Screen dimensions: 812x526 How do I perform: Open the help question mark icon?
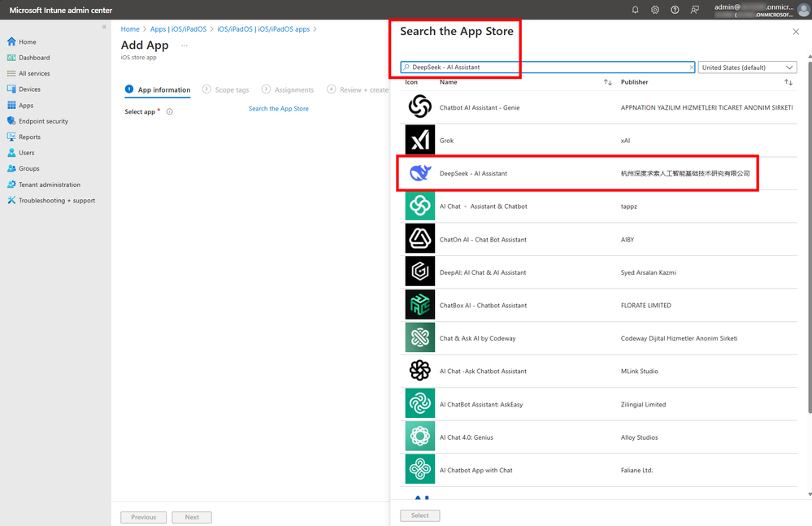(675, 10)
